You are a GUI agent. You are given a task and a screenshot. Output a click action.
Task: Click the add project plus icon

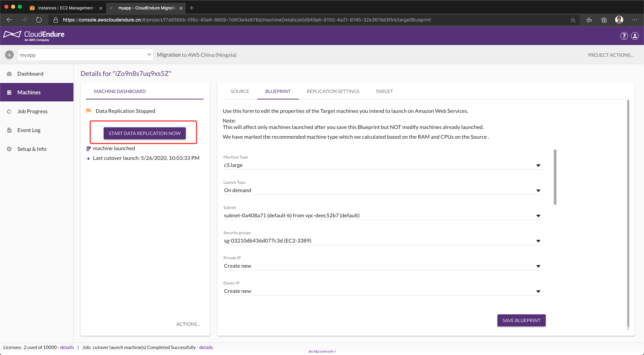point(9,55)
